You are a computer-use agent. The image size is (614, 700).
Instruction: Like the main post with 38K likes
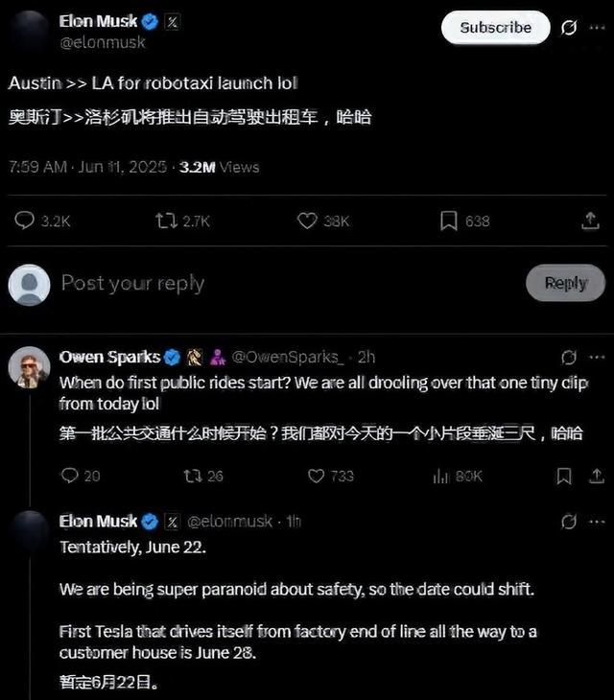click(307, 222)
